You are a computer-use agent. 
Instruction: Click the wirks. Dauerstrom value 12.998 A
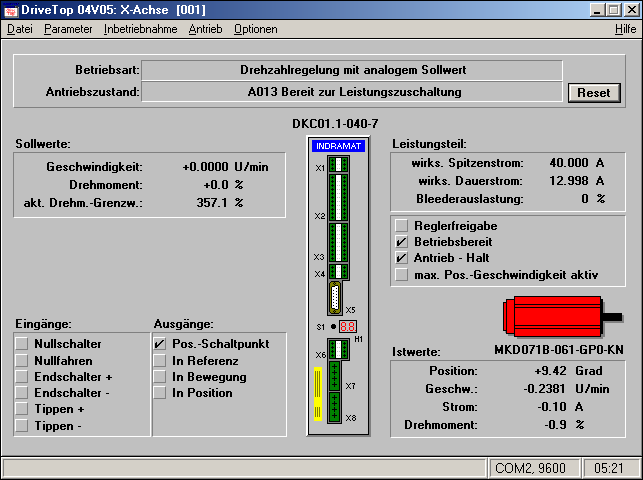click(x=577, y=181)
